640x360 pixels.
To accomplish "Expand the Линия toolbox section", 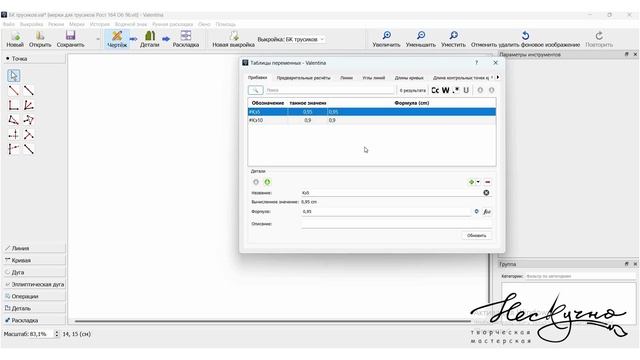I will click(34, 248).
